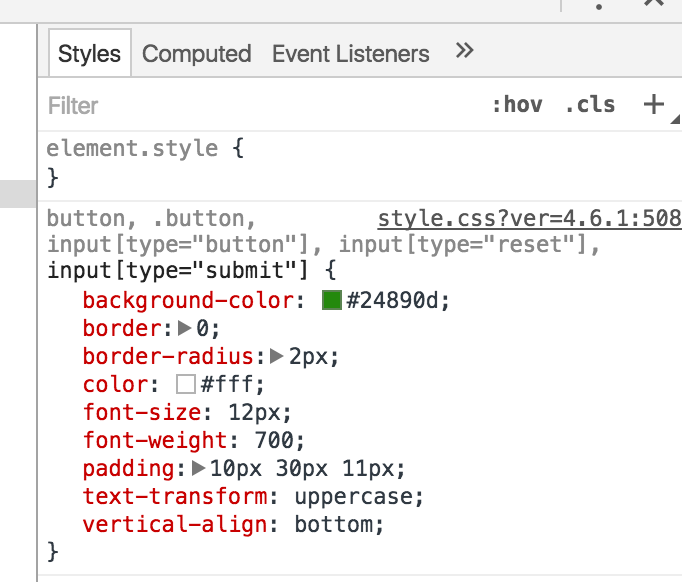Click the #fff color value
Viewport: 682px width, 582px height.
(227, 385)
